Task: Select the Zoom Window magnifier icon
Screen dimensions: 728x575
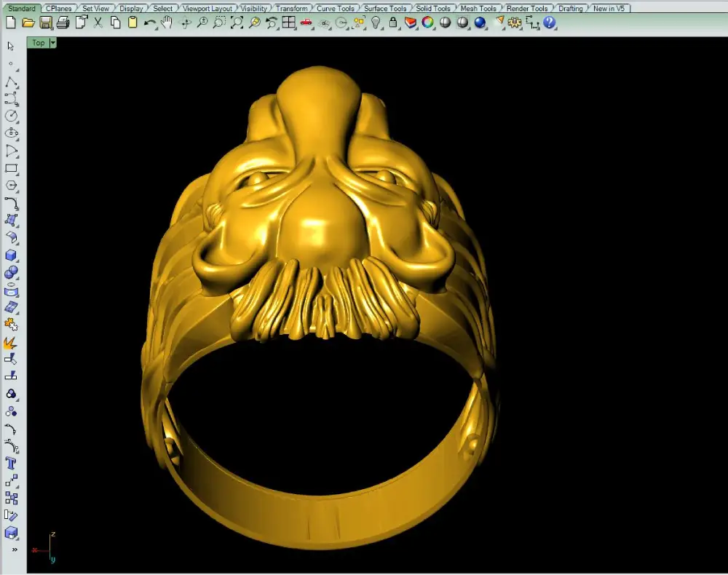Action: click(219, 23)
